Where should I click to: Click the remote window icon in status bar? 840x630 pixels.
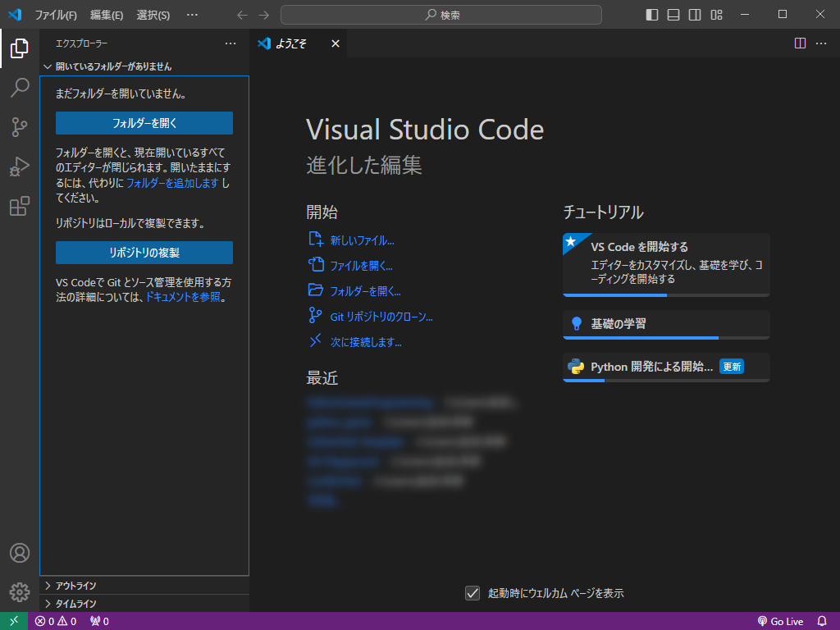tap(14, 621)
